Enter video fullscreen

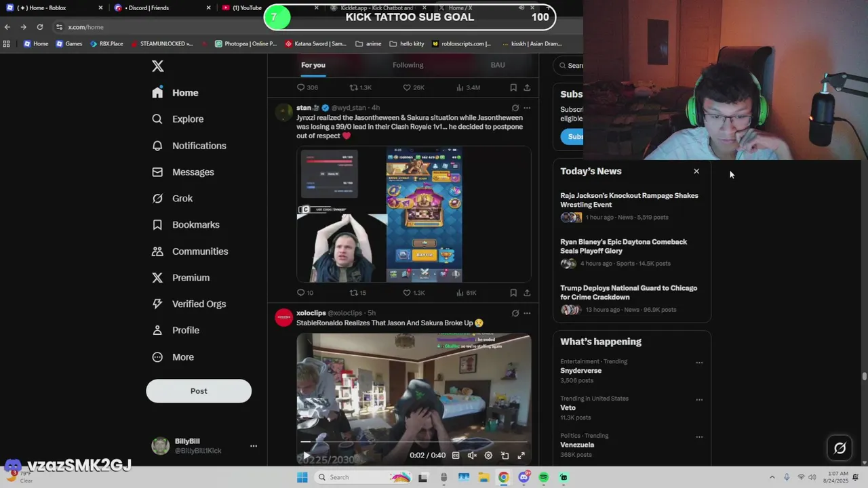521,455
